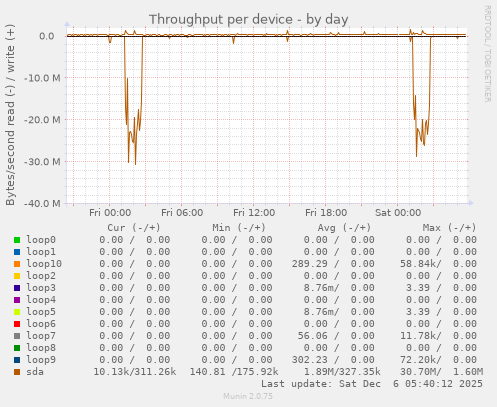Screen dimensions: 497x407
Task: Select the loop2 legend label
Action: [x=41, y=276]
